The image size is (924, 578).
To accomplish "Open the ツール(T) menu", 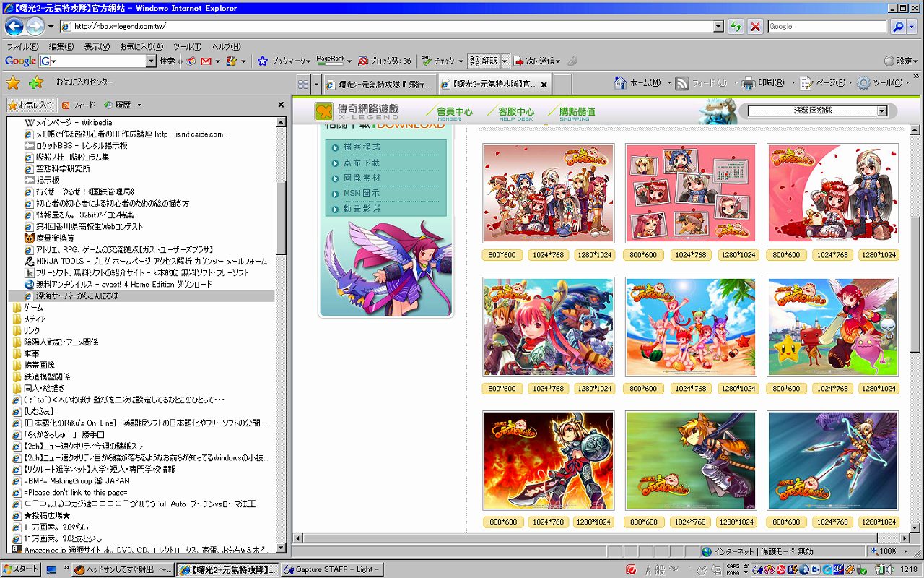I will click(187, 46).
